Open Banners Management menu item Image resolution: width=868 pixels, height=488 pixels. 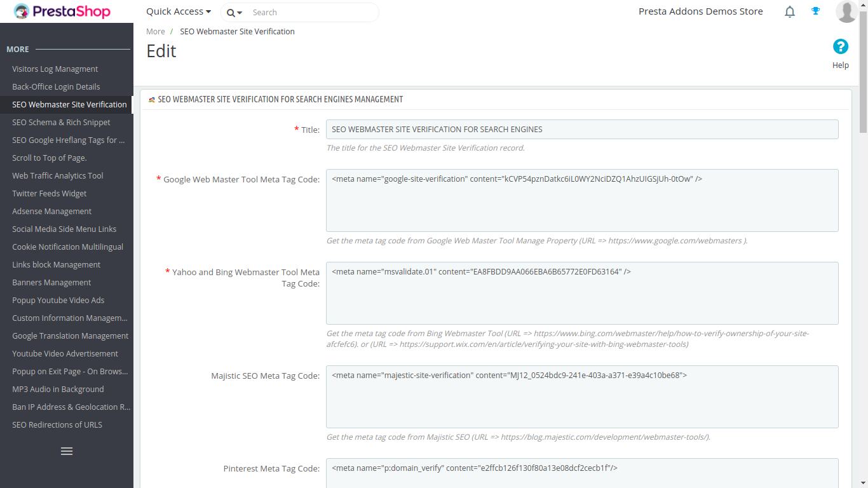coord(67,282)
